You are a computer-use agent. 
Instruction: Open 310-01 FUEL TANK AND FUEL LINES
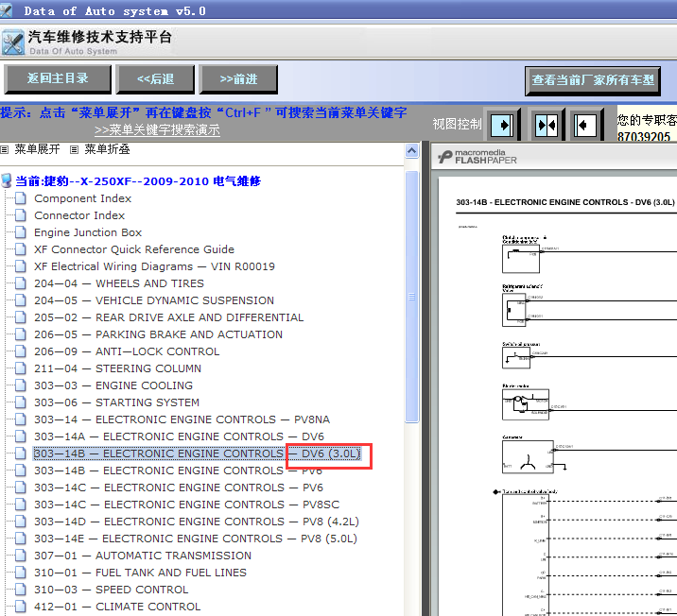[x=140, y=573]
